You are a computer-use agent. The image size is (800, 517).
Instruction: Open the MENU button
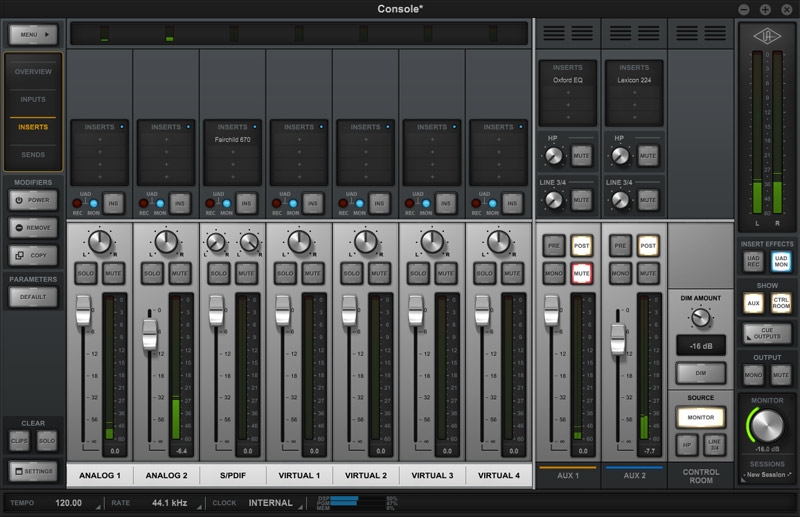tap(33, 35)
